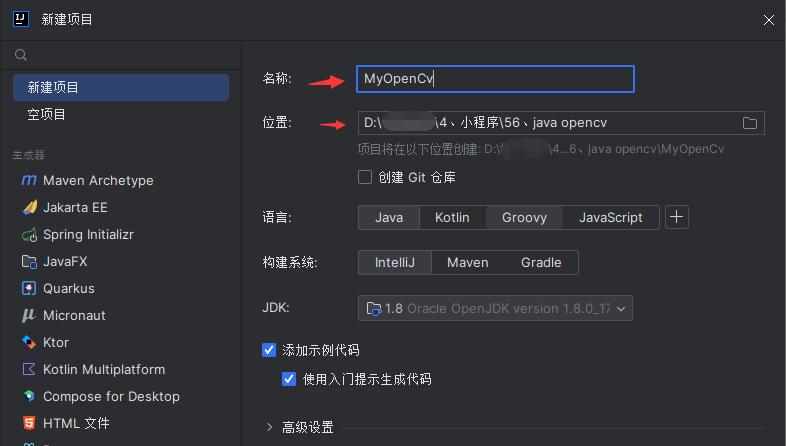The height and width of the screenshot is (446, 786).
Task: Click the Kotlin Multiplatform icon
Action: 29,369
